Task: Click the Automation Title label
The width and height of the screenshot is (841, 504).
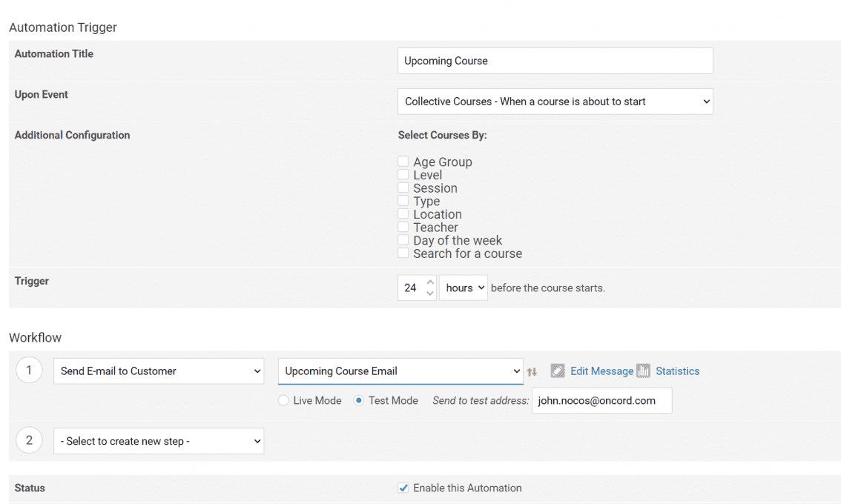Action: [53, 53]
